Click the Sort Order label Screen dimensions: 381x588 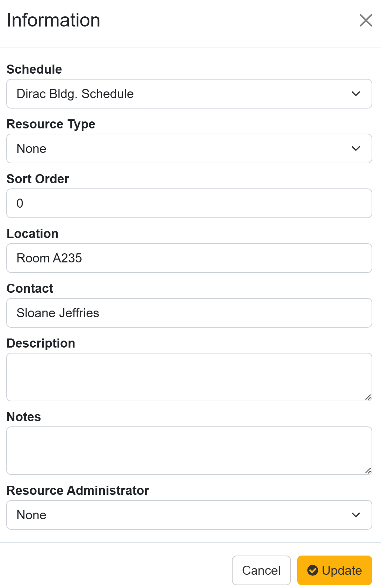point(38,179)
